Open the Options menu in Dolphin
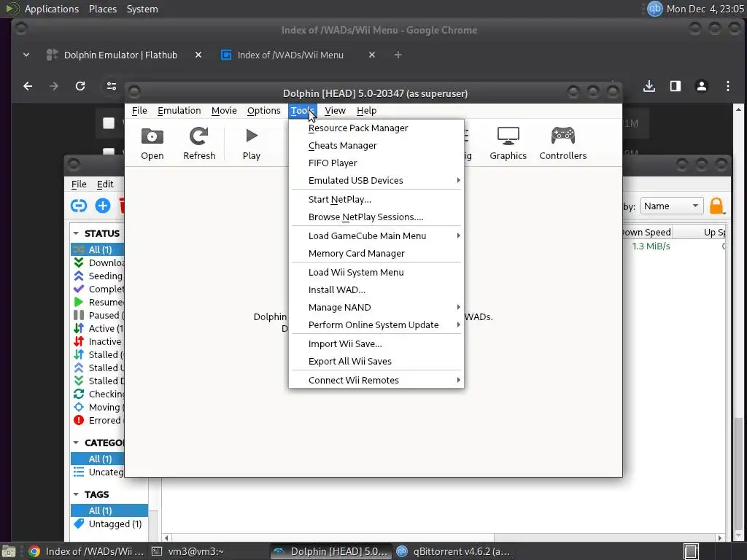The height and width of the screenshot is (560, 747). pyautogui.click(x=263, y=111)
